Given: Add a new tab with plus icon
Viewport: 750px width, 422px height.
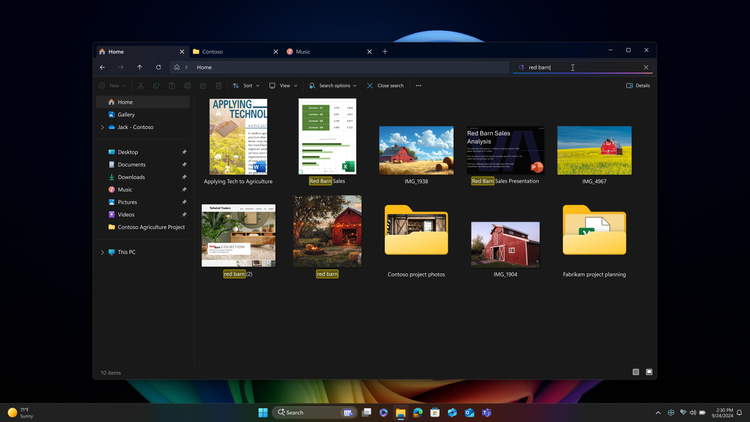Looking at the screenshot, I should [x=385, y=51].
